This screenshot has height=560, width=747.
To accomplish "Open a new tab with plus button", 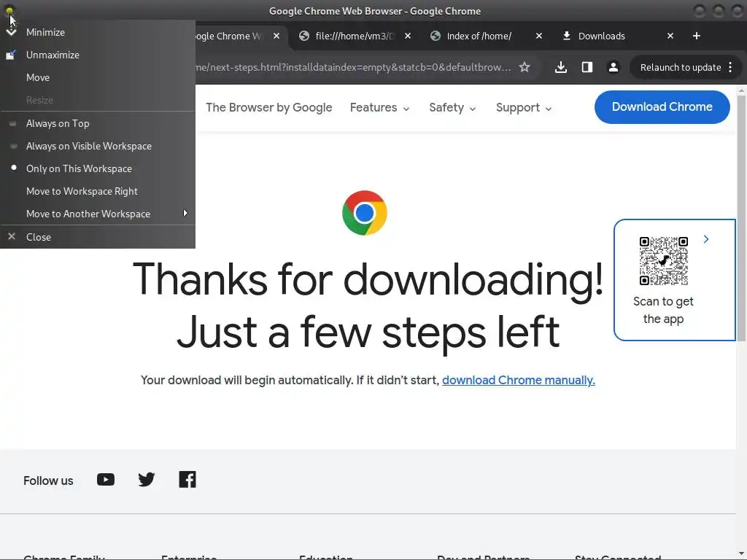I will click(697, 36).
